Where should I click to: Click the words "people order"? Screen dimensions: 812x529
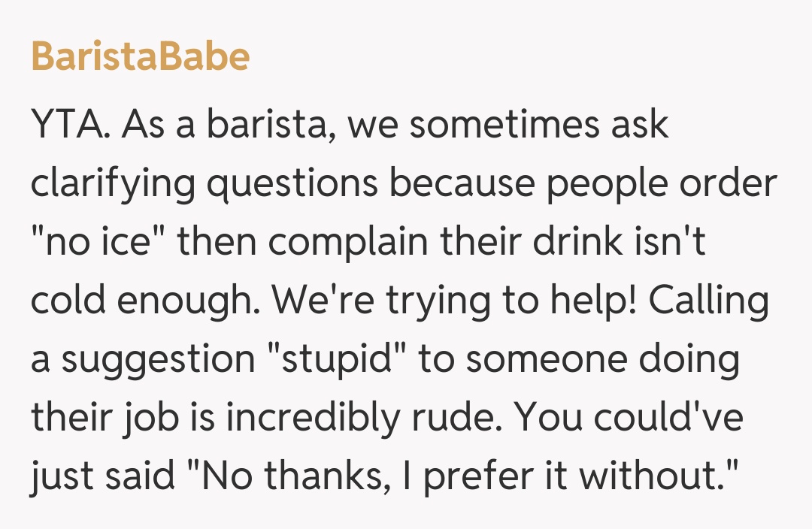[x=661, y=183]
